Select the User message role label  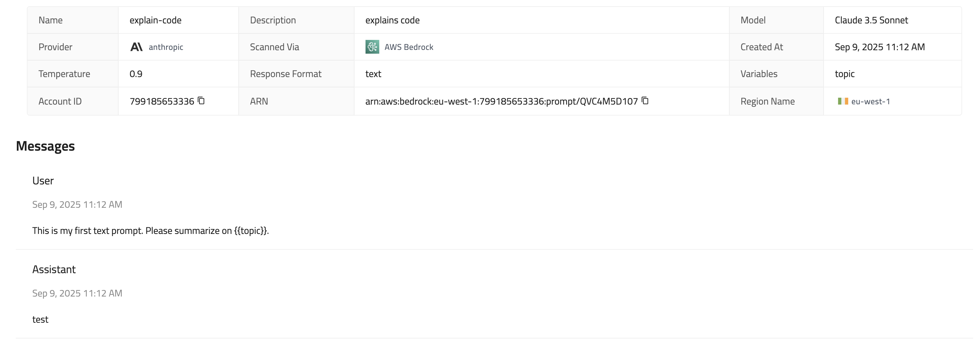point(43,181)
